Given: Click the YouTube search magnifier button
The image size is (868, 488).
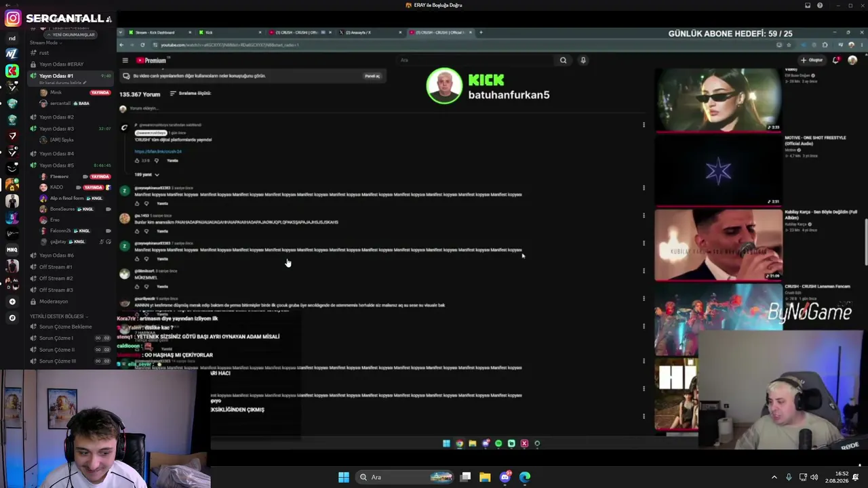Looking at the screenshot, I should point(563,60).
